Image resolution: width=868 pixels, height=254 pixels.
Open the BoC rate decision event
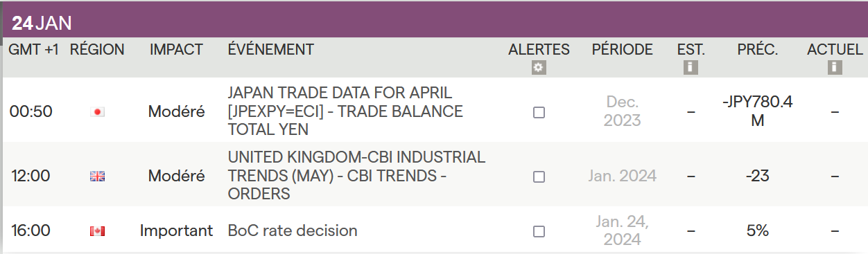pyautogui.click(x=293, y=230)
